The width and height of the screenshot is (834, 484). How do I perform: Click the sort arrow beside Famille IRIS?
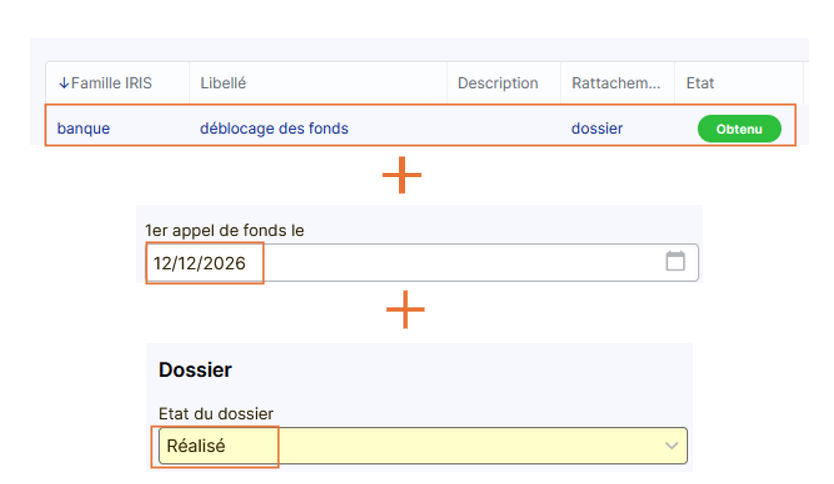click(64, 83)
